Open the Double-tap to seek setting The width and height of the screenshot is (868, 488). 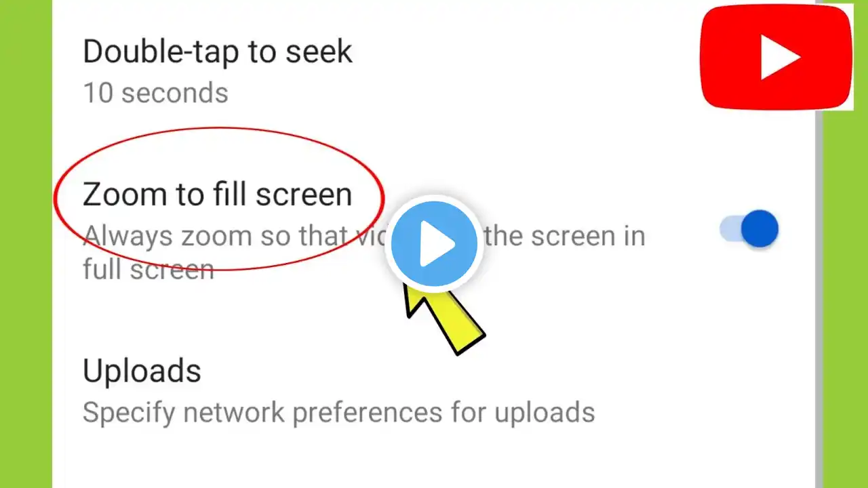pyautogui.click(x=434, y=71)
